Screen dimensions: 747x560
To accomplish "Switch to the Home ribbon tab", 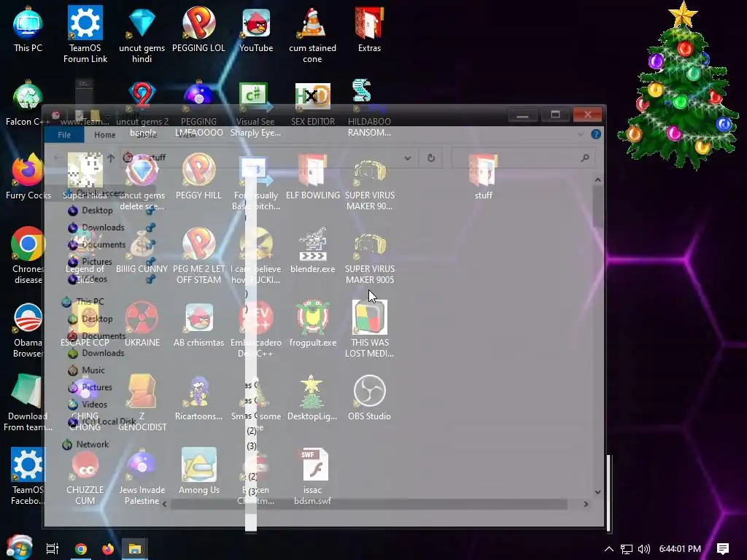I will [105, 135].
